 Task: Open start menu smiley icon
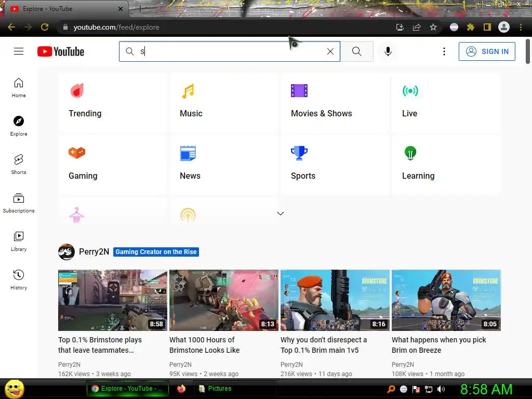pos(14,389)
